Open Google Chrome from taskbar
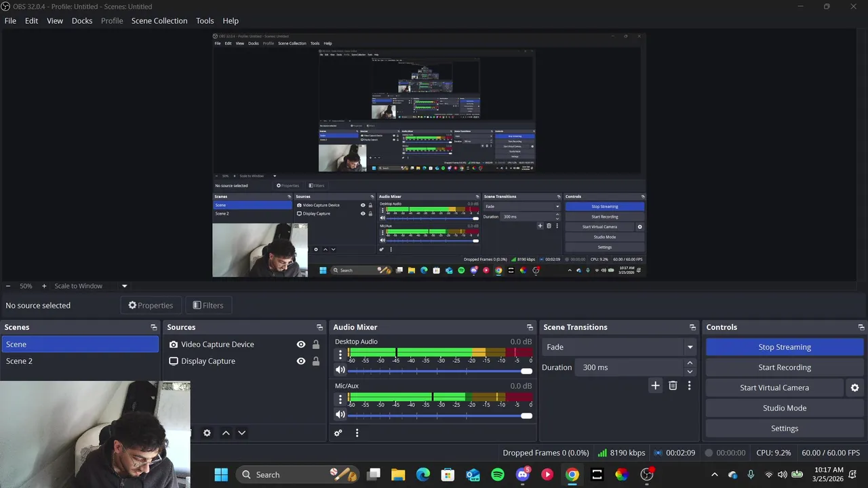 click(572, 474)
